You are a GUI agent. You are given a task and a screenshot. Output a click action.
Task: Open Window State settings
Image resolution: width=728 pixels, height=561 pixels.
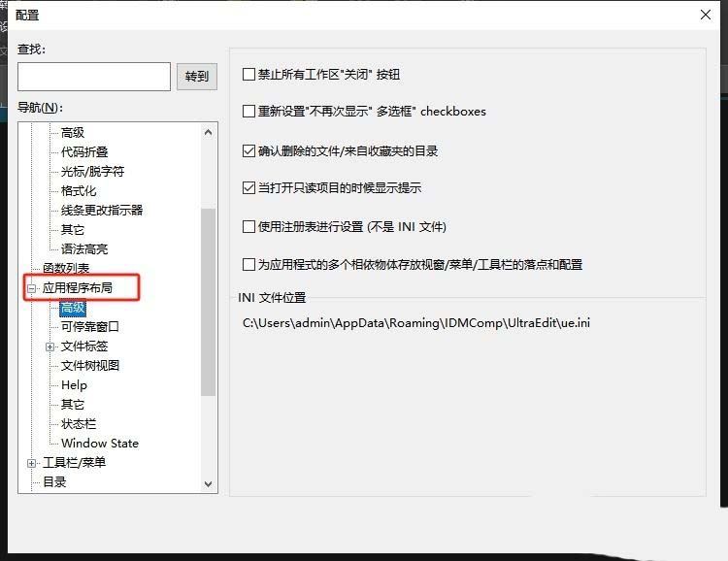tap(100, 444)
